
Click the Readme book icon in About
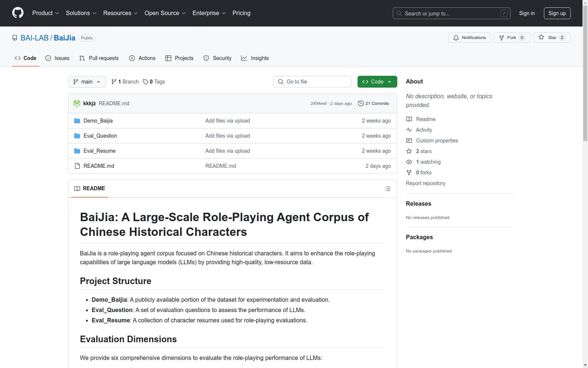coord(409,119)
